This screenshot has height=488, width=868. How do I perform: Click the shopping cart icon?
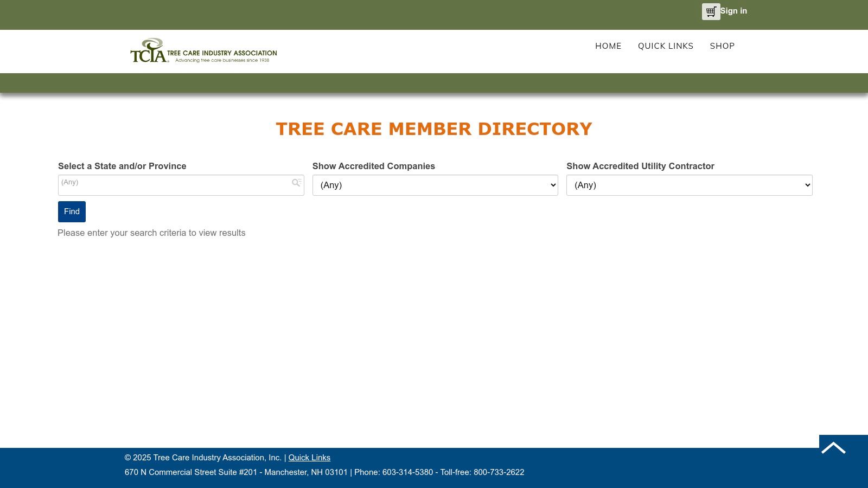click(x=711, y=11)
